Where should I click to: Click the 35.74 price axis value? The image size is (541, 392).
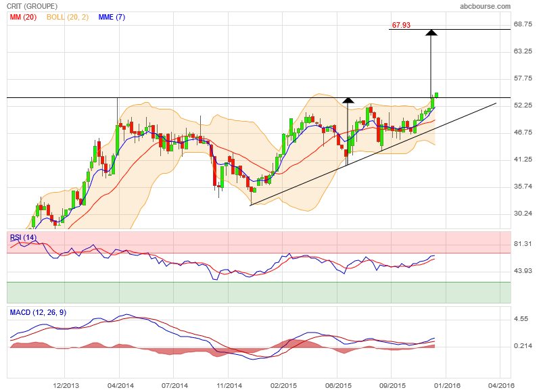pos(523,186)
